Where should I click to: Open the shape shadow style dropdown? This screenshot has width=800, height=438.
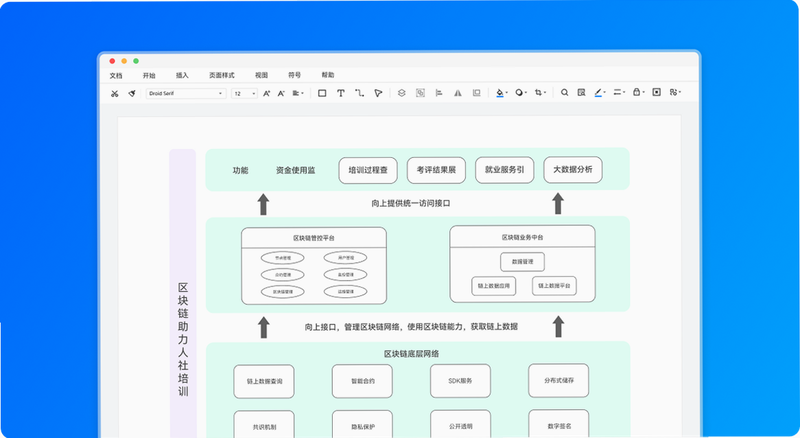(x=521, y=92)
